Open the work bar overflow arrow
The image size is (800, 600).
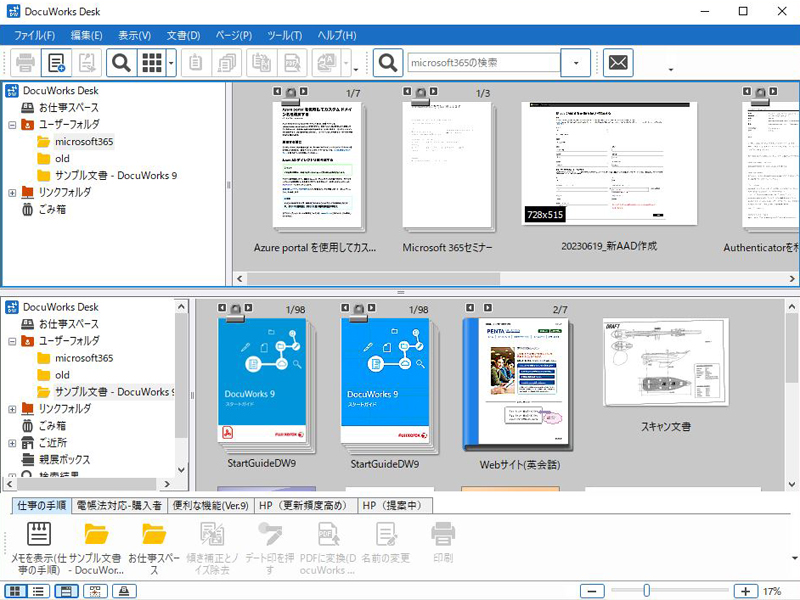point(794,558)
